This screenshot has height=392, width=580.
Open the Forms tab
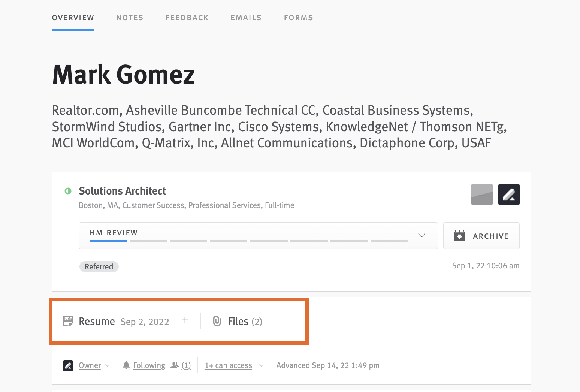click(298, 18)
